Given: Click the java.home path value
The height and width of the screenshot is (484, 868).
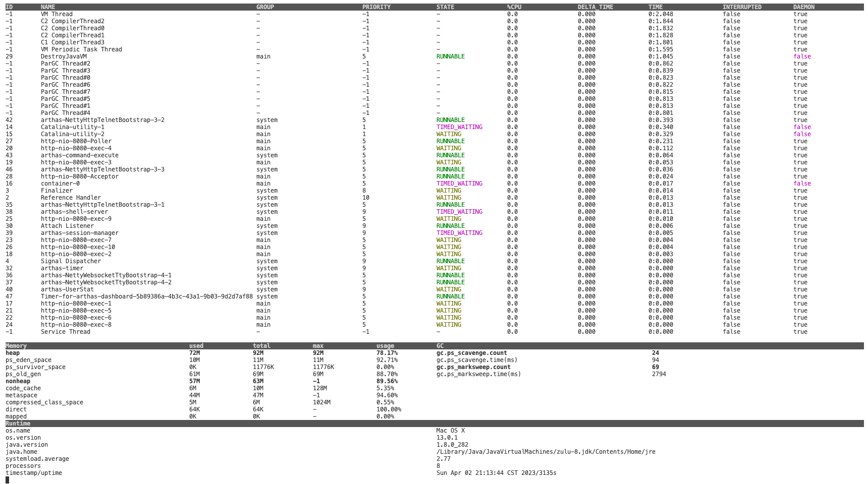Looking at the screenshot, I should (x=546, y=452).
